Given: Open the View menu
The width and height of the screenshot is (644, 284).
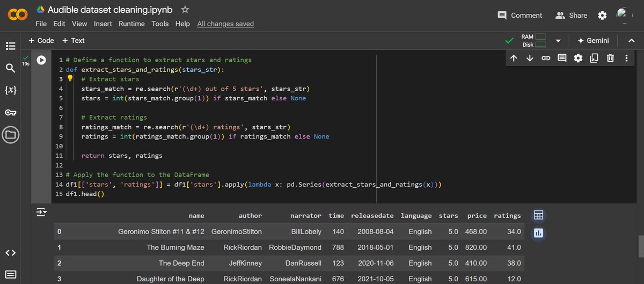Looking at the screenshot, I should (x=79, y=24).
